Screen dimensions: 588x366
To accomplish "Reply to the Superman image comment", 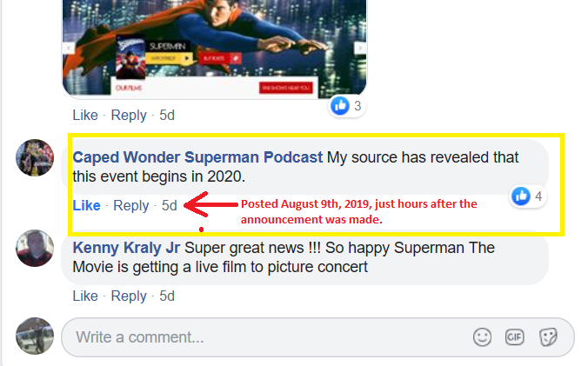I will [x=129, y=115].
